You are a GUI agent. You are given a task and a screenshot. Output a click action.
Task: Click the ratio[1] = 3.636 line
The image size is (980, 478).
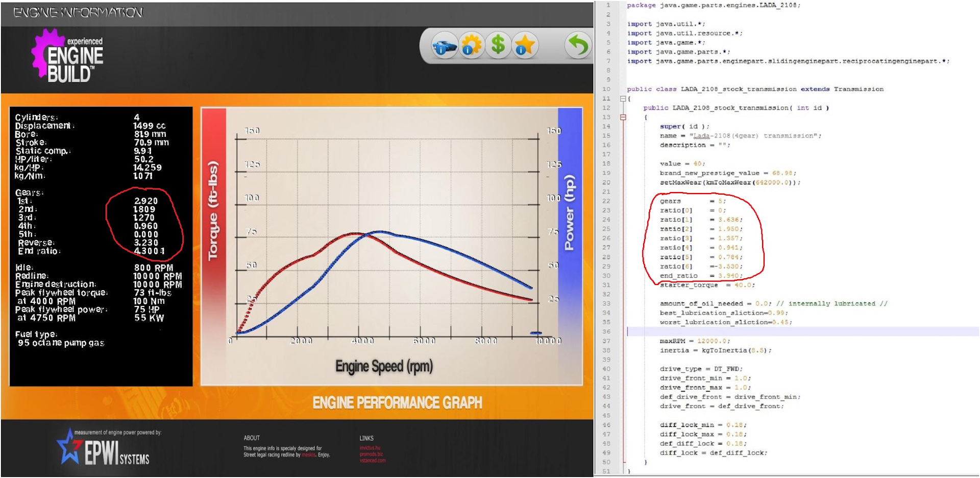tap(701, 220)
